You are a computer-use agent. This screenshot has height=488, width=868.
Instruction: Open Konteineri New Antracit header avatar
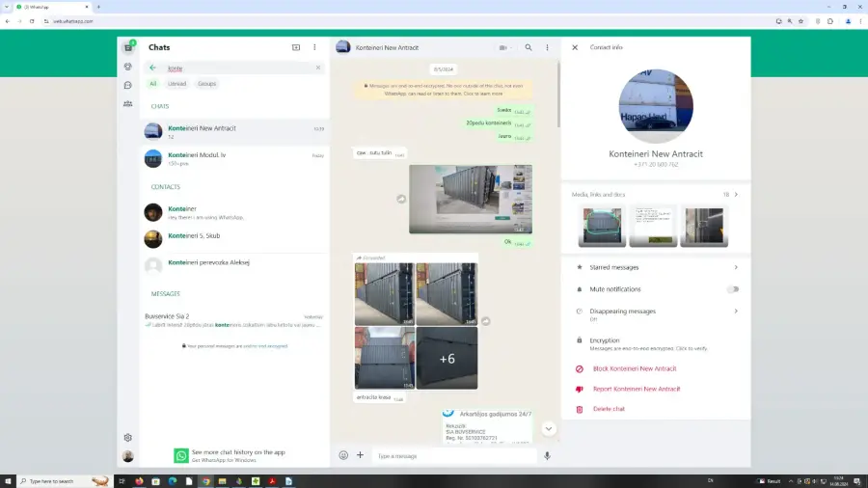tap(343, 47)
